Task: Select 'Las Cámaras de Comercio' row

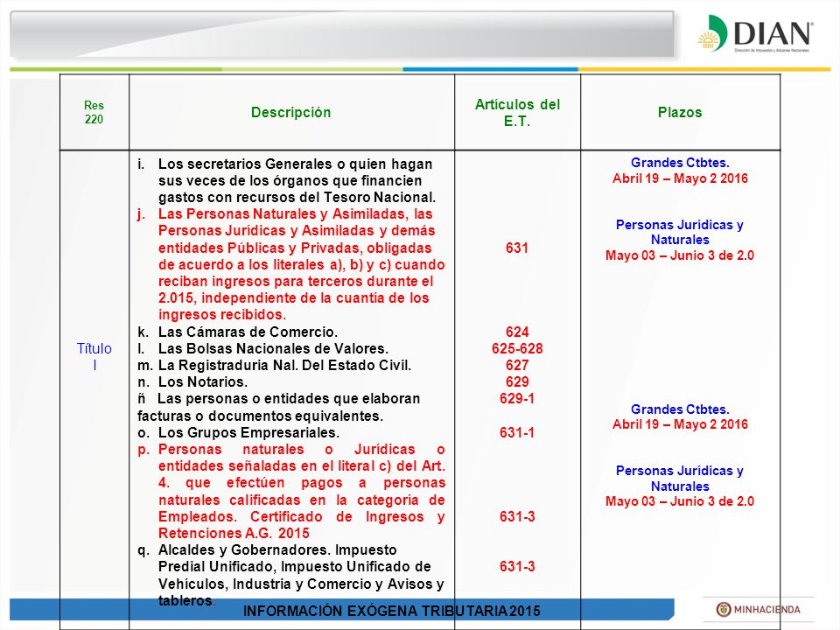Action: tap(237, 332)
